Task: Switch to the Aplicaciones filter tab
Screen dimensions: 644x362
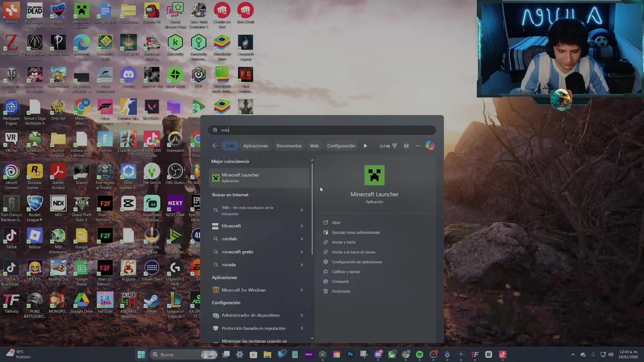Action: [256, 146]
